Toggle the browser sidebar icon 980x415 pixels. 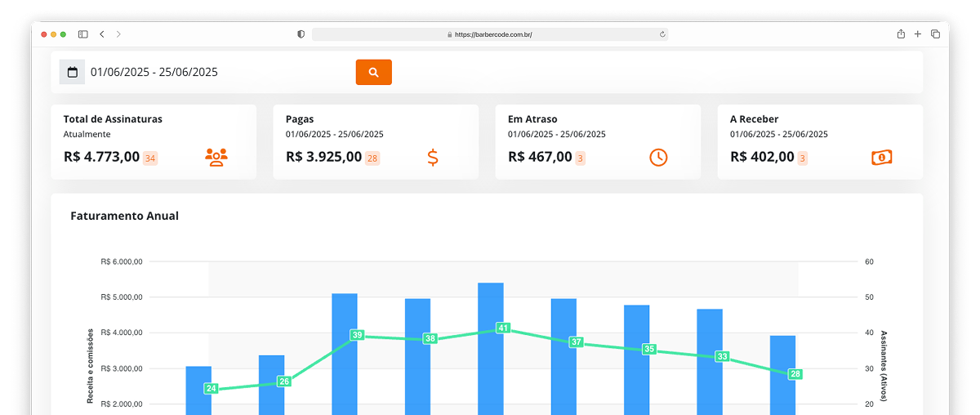[83, 34]
